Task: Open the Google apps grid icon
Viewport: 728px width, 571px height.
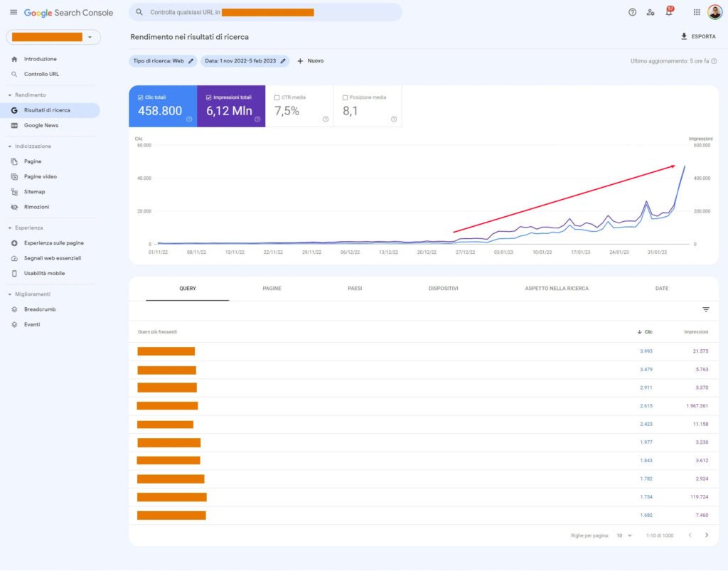Action: (x=695, y=12)
